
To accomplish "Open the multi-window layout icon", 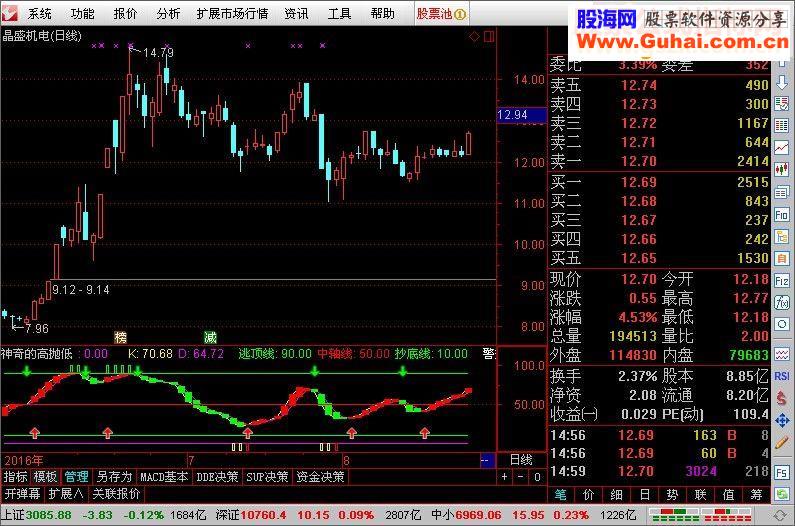I will pyautogui.click(x=782, y=192).
